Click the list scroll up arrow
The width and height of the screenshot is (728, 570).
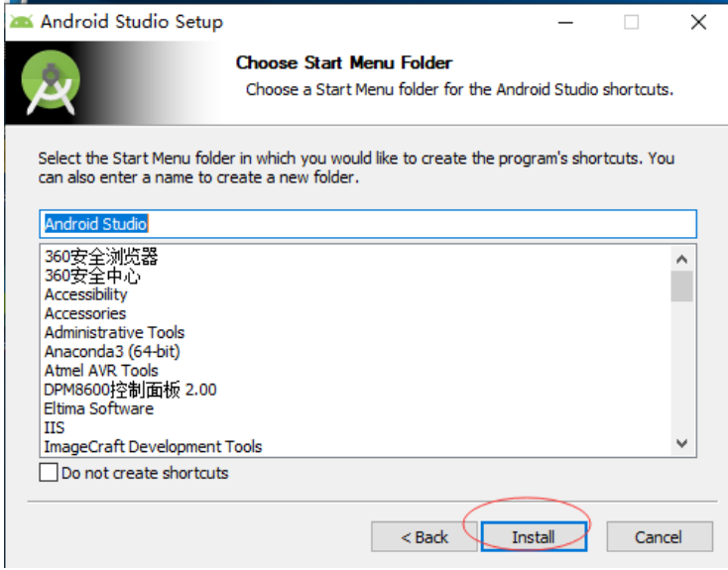pyautogui.click(x=681, y=259)
